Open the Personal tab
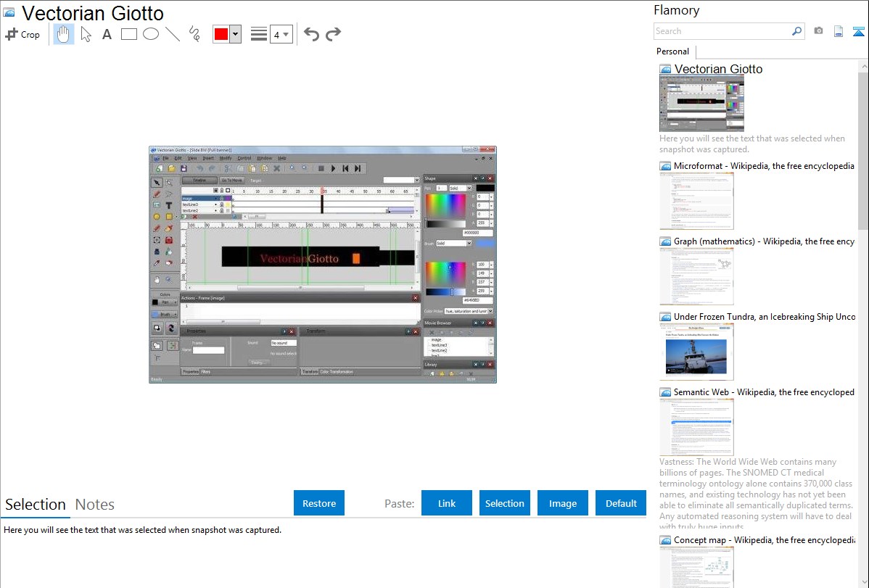This screenshot has width=869, height=588. [673, 51]
